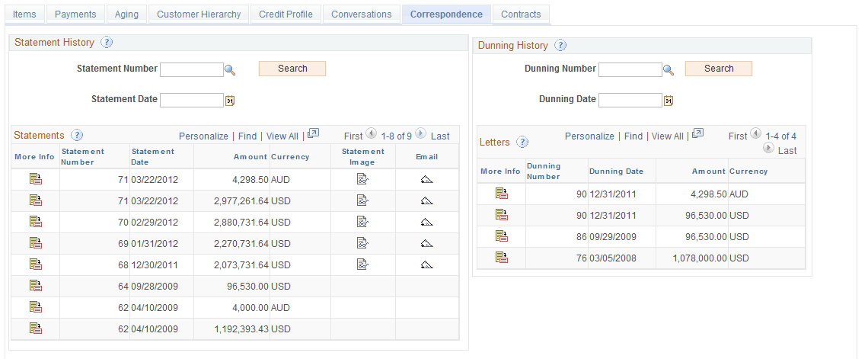
Task: Click Search in Dunning History
Action: pyautogui.click(x=719, y=69)
